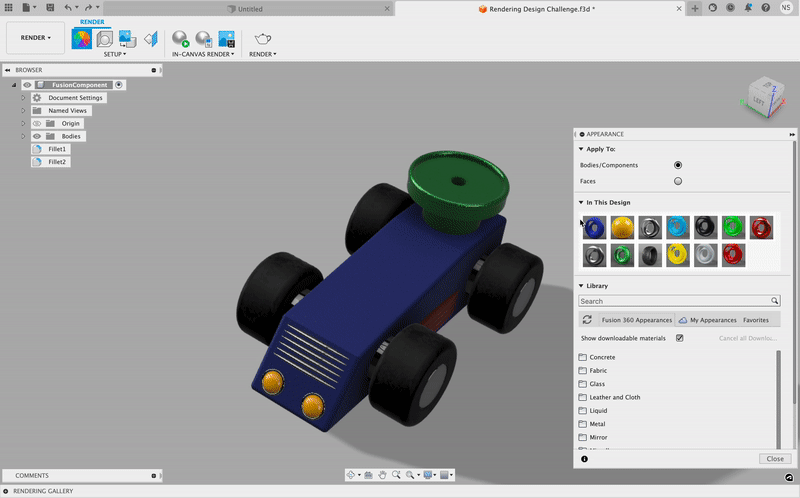This screenshot has width=800, height=498.
Task: Save the design with the disk icon
Action: (x=50, y=8)
